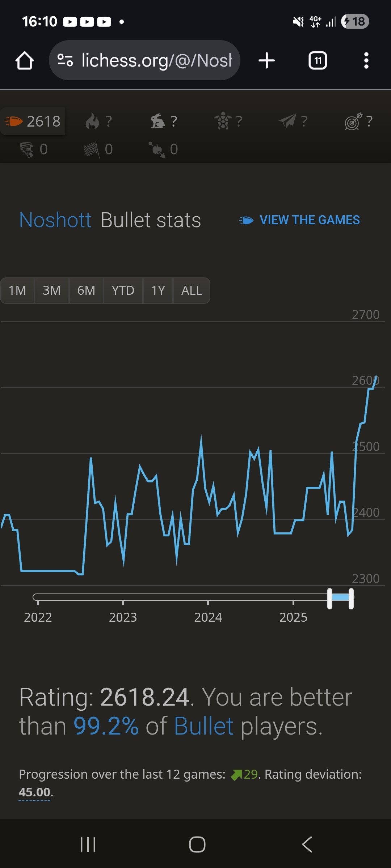
Task: Open Correspondence stats via the paper plane icon
Action: pos(293,122)
